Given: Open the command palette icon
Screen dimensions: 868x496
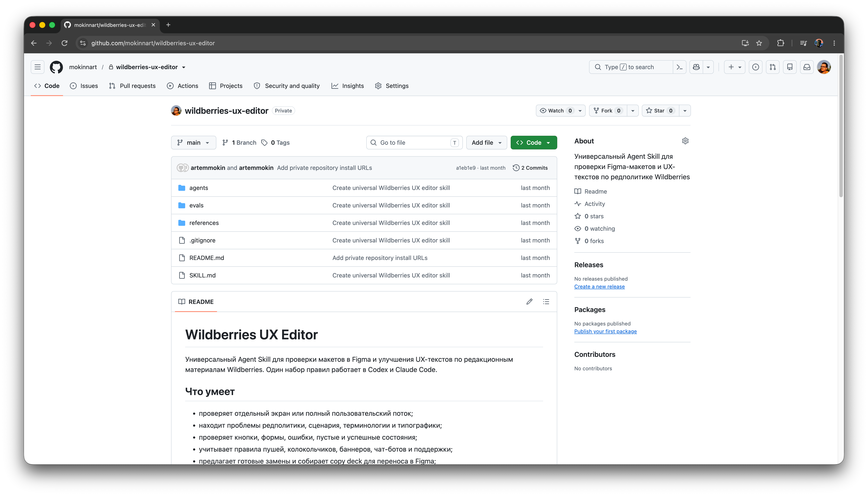Looking at the screenshot, I should tap(679, 67).
